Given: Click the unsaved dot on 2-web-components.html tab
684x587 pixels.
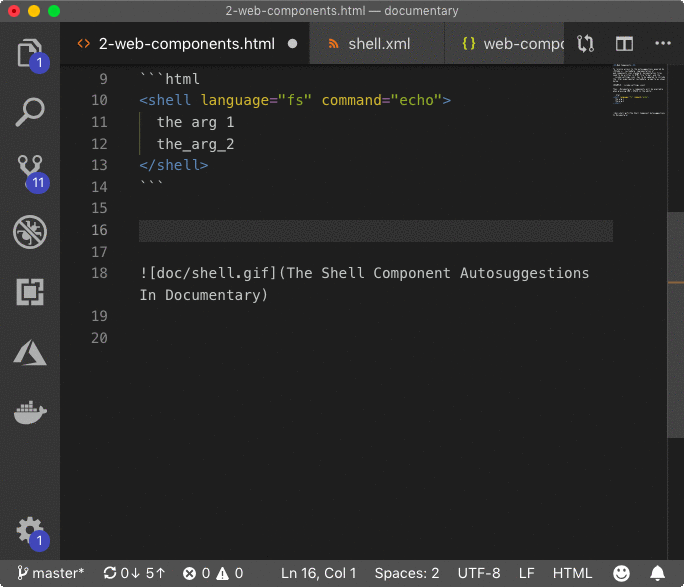Looking at the screenshot, I should coord(293,44).
